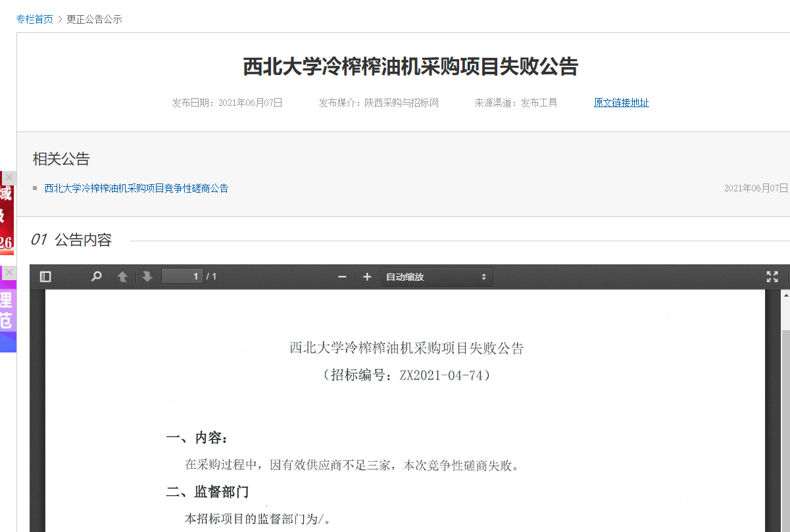Zoom out the PDF with minus icon

pos(342,277)
